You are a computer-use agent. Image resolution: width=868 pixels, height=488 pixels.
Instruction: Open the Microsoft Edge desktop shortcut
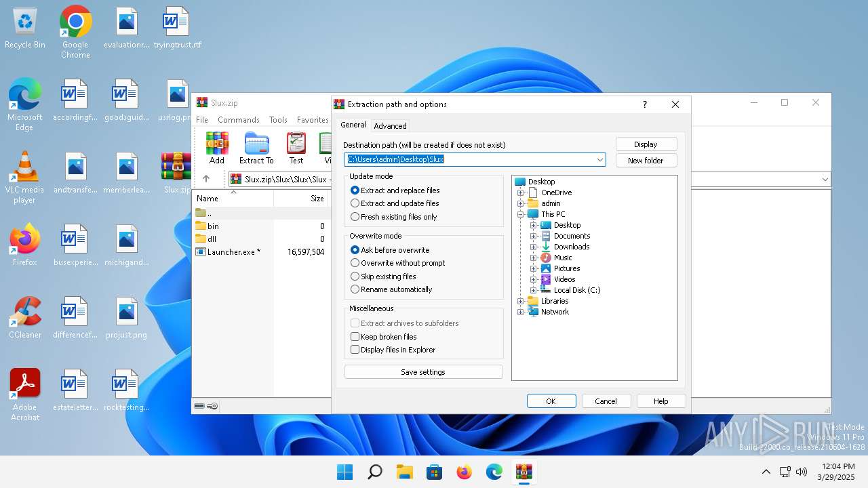point(25,104)
